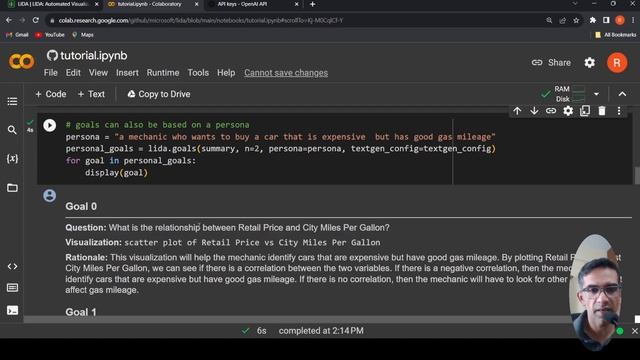Share this page icon in address bar
This screenshot has width=640, height=360.
coord(562,20)
